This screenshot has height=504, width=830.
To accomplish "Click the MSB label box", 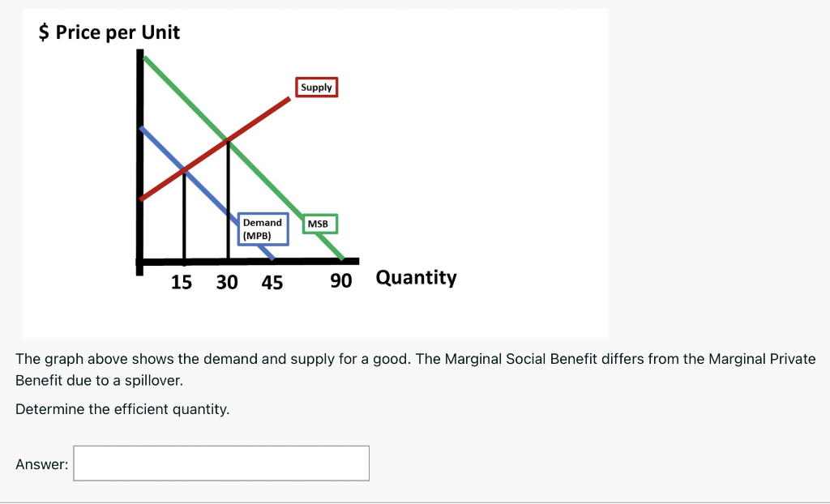I will 320,224.
